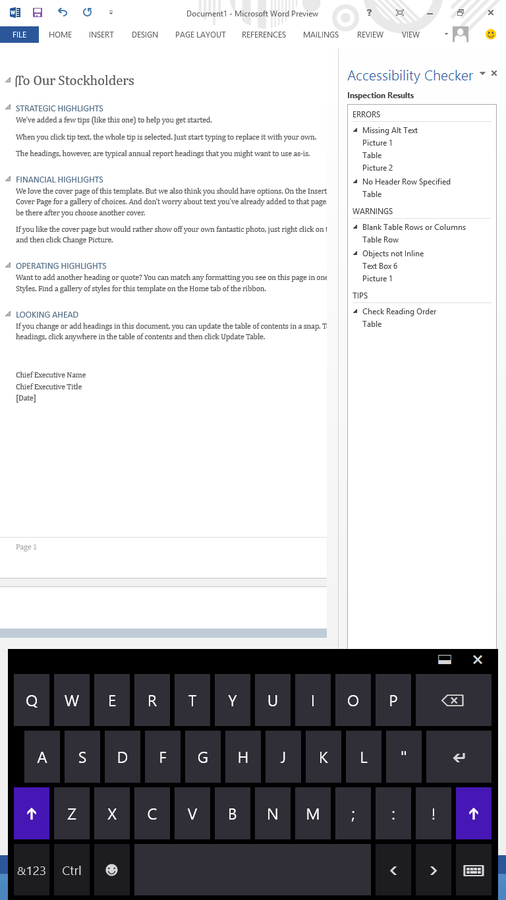Toggle the Ctrl key on touch keyboard
The height and width of the screenshot is (900, 506).
click(72, 870)
